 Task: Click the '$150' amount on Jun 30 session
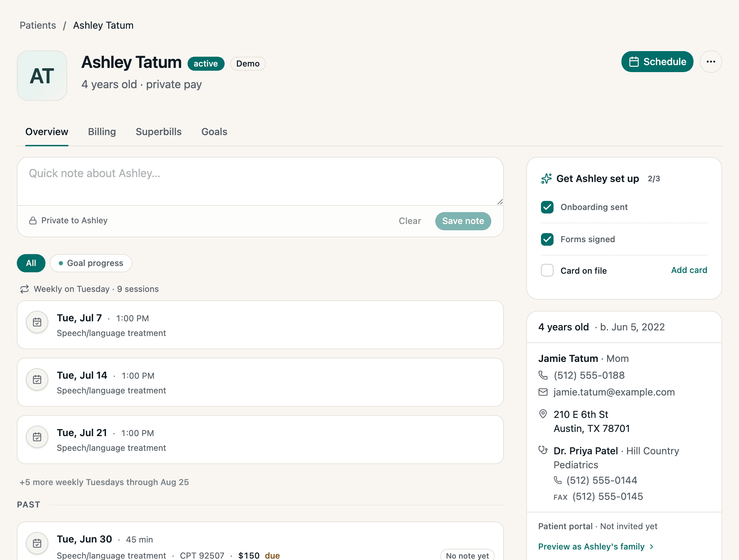pos(249,555)
